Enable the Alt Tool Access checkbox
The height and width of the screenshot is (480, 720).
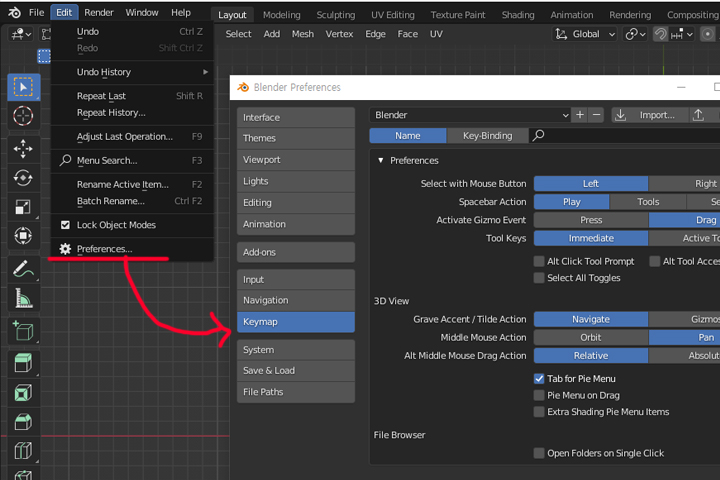click(x=655, y=261)
